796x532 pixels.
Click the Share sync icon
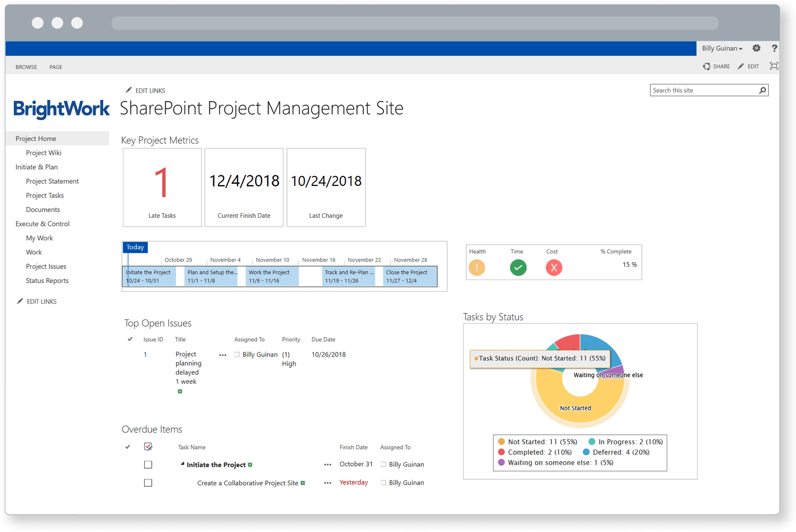707,66
